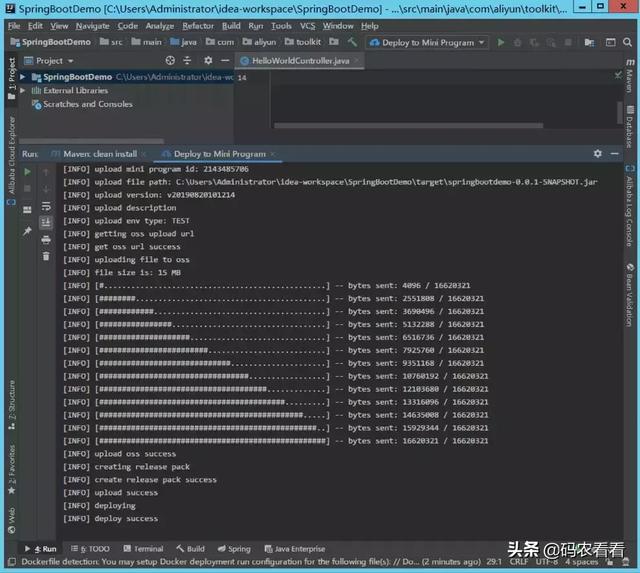Open the Structure side tool window
The width and height of the screenshot is (640, 573).
click(11, 405)
